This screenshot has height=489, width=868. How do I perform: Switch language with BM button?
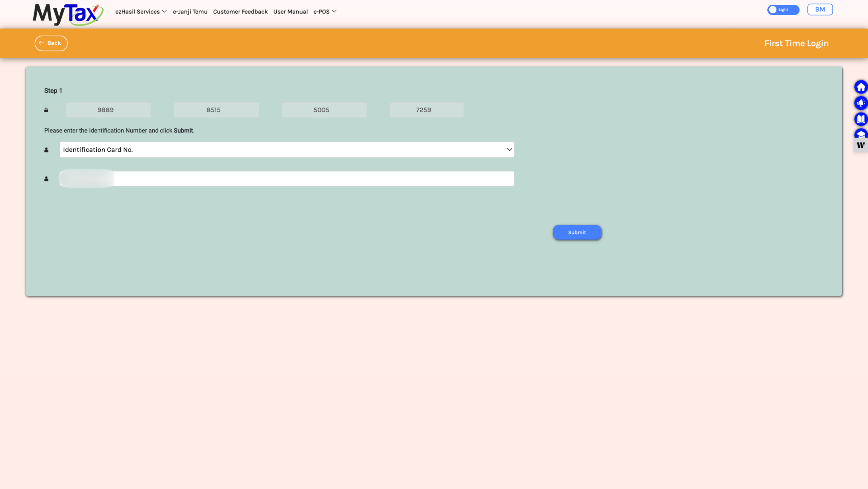[820, 9]
